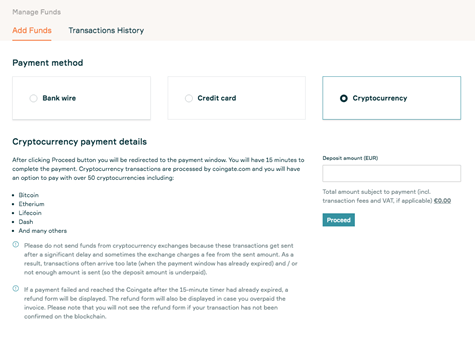Screen dimensions: 475x363
Task: Focus the Deposit amount (EUR) field
Action: click(391, 173)
